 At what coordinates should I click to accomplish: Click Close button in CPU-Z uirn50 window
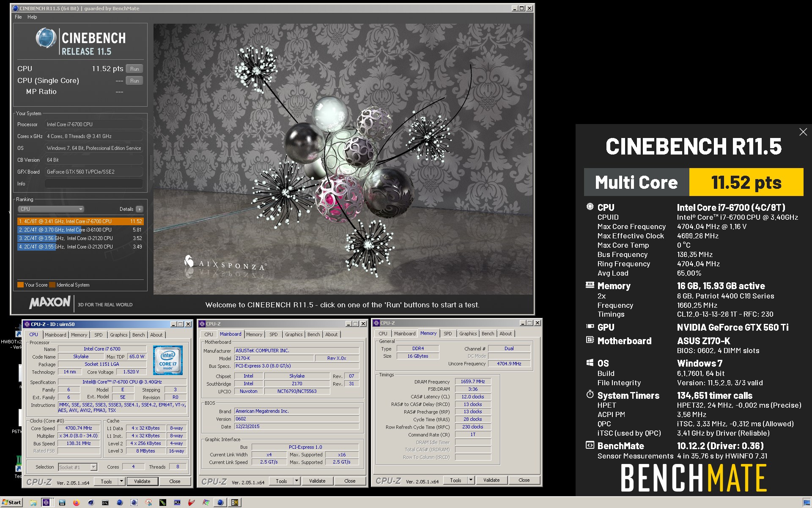pos(175,481)
